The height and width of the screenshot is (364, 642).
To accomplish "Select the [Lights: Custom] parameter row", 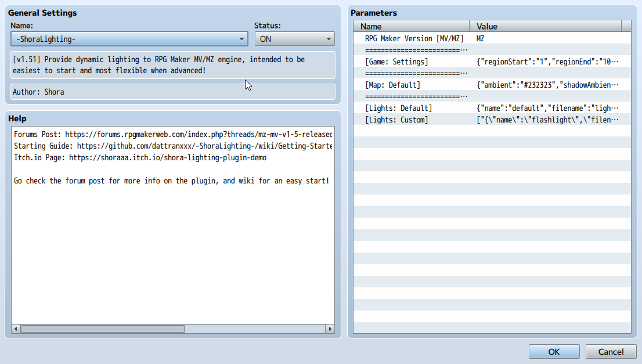I will 492,120.
